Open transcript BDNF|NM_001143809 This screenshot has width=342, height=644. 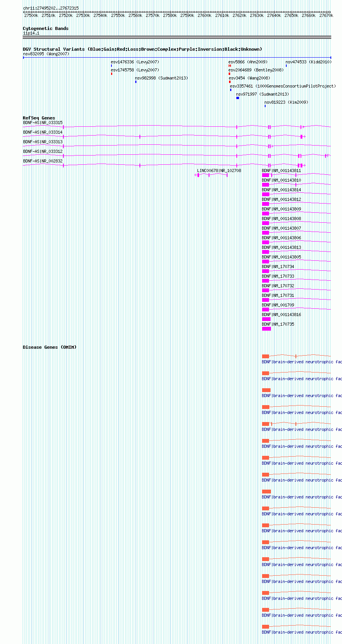[281, 209]
